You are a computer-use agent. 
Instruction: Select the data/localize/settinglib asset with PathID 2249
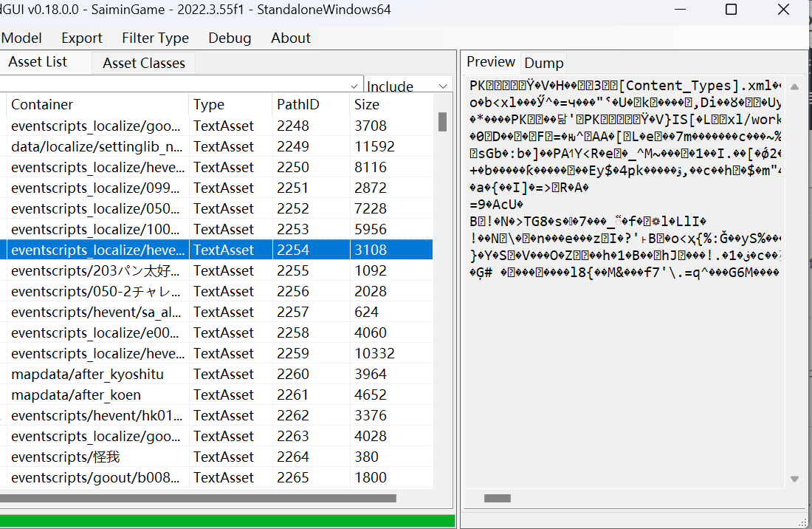pyautogui.click(x=96, y=146)
